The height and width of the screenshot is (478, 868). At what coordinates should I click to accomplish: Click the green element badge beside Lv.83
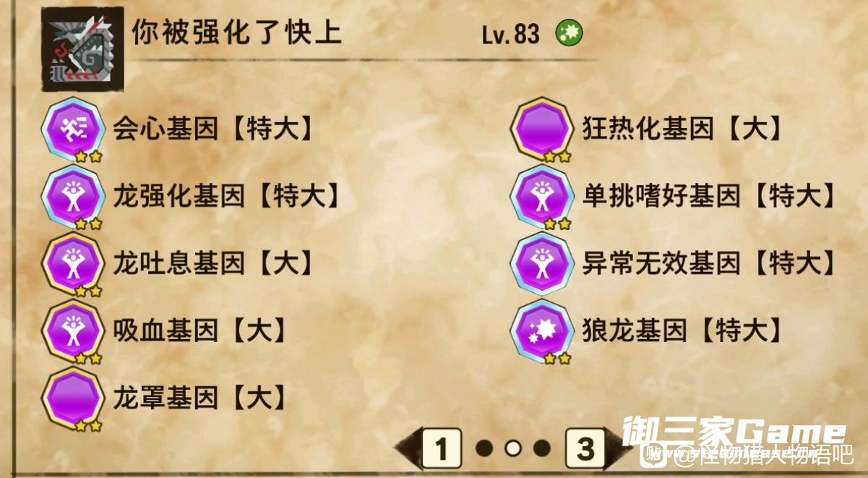[569, 33]
